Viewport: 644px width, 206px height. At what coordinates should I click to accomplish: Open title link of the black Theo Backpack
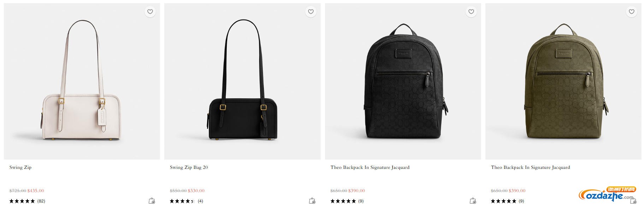370,167
